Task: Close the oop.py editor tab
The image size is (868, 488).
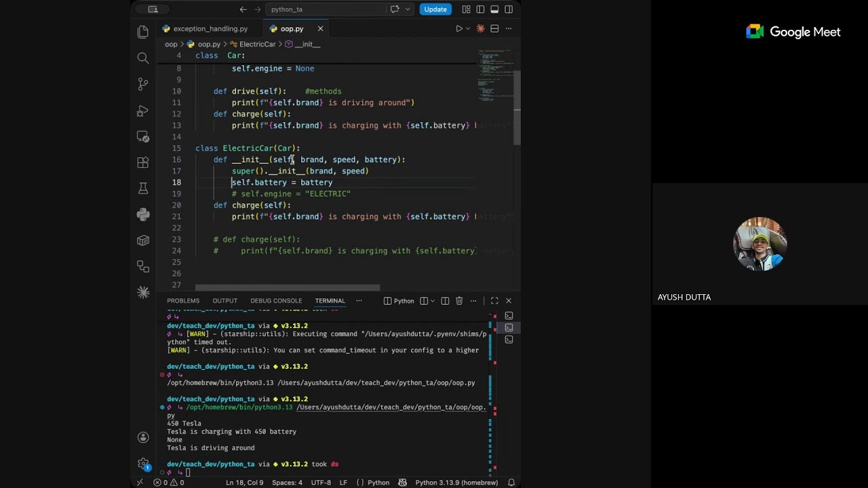Action: 320,28
